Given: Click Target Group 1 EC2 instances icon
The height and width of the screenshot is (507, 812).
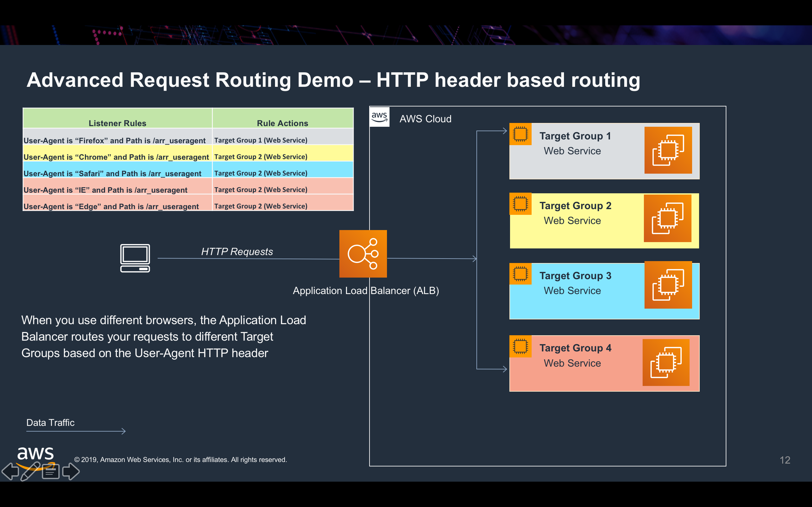Looking at the screenshot, I should tap(668, 150).
